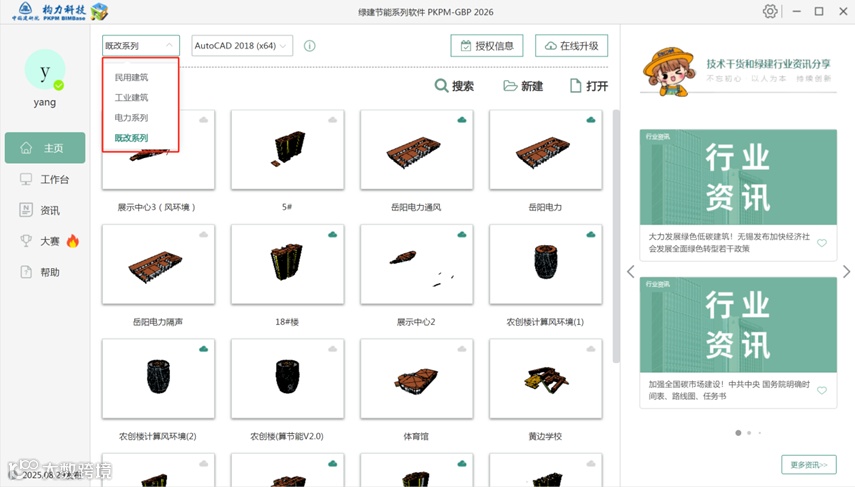Click the 授权信息 button
The width and height of the screenshot is (855, 487).
487,46
